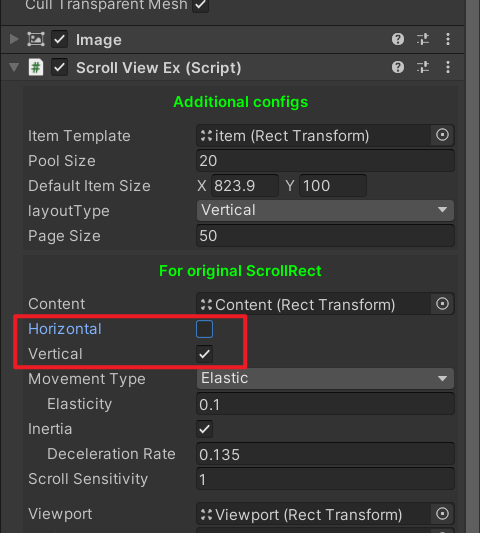Click the Scroll Sensitivity input field
This screenshot has width=480, height=533.
(x=325, y=479)
